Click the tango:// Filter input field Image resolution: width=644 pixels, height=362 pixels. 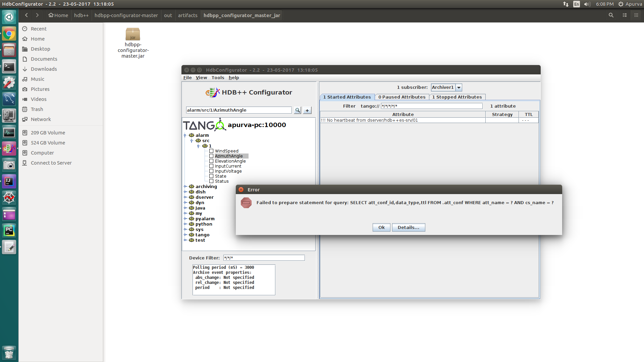pos(432,106)
